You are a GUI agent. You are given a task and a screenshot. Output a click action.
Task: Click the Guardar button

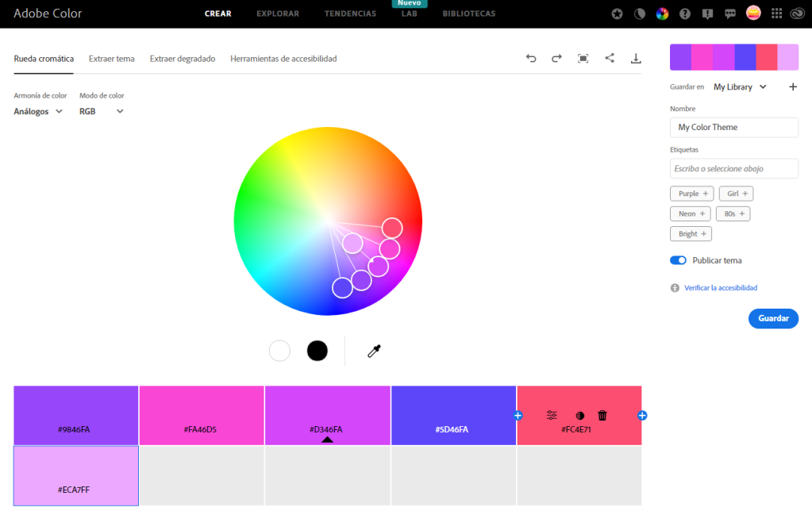(772, 318)
